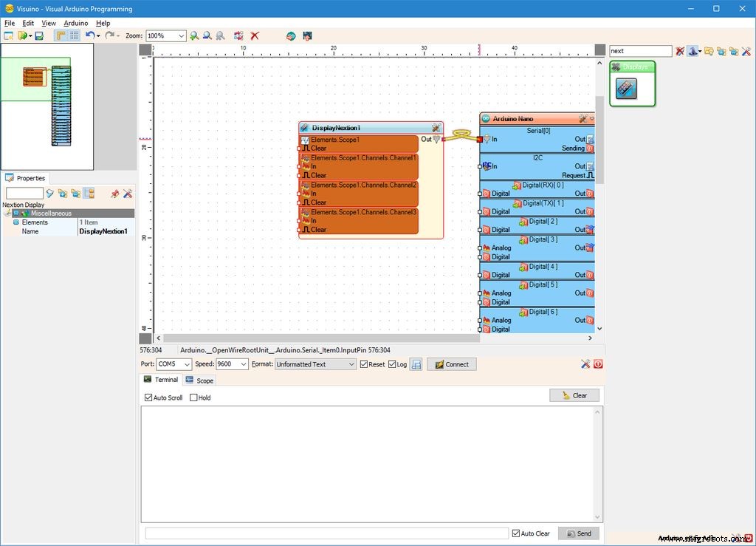Open the Port COM5 dropdown
This screenshot has width=756, height=546.
186,364
